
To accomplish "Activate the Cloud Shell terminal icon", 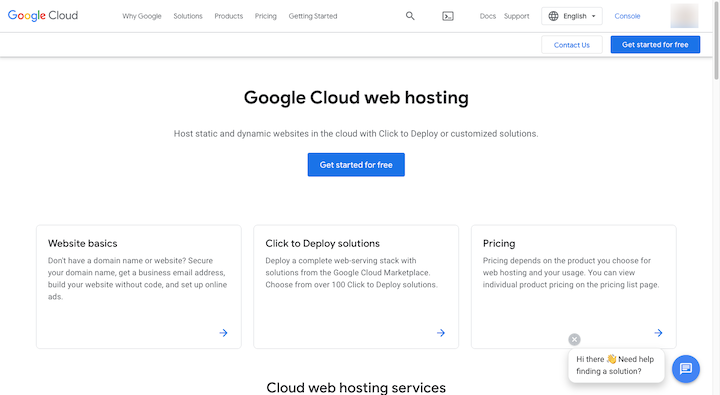I will 448,16.
